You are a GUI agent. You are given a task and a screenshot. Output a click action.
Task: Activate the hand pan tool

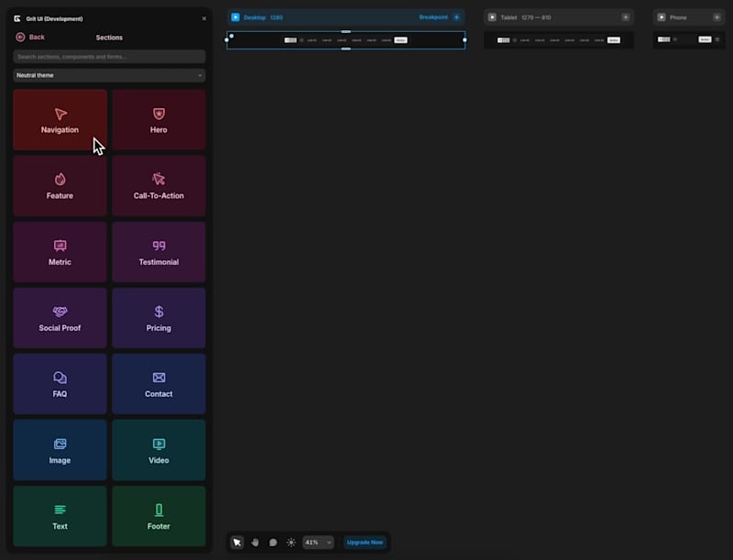coord(255,542)
